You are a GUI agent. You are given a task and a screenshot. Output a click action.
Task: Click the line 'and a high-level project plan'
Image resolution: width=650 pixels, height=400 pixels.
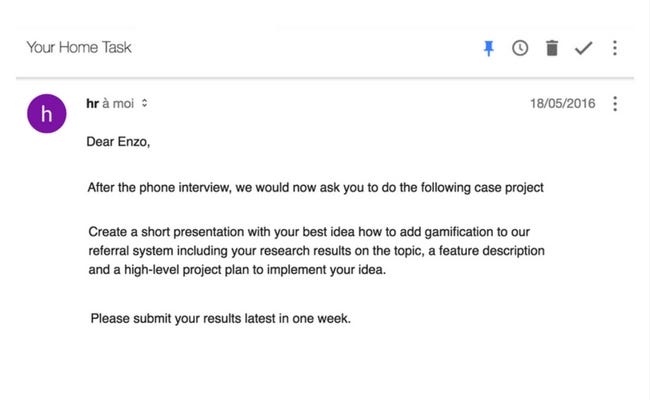[x=237, y=270]
